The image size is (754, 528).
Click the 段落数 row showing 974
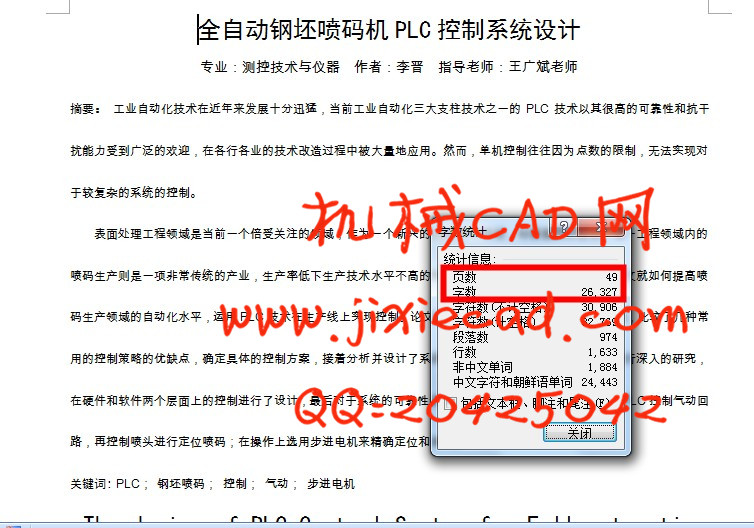tap(530, 337)
